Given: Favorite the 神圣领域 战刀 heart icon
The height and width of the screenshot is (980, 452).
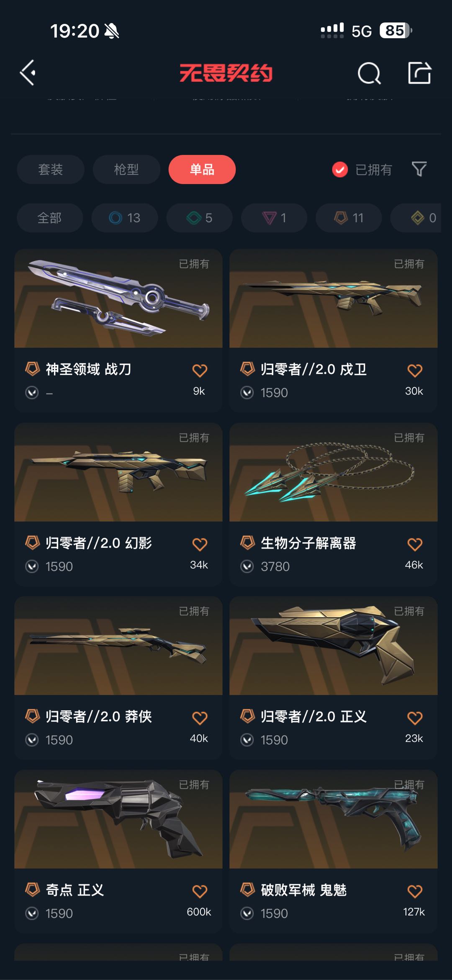Looking at the screenshot, I should click(200, 370).
